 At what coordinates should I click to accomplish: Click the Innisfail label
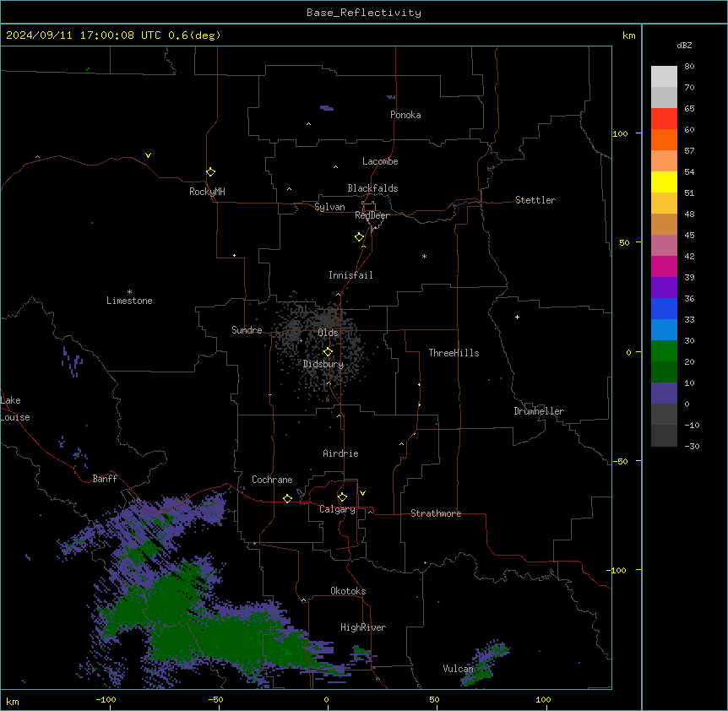(x=350, y=275)
